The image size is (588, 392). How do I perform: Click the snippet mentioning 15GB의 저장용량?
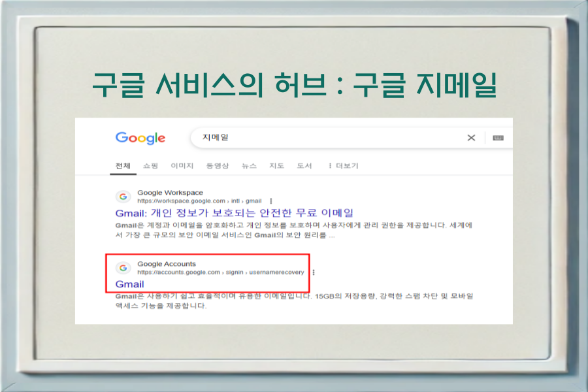coord(294,301)
